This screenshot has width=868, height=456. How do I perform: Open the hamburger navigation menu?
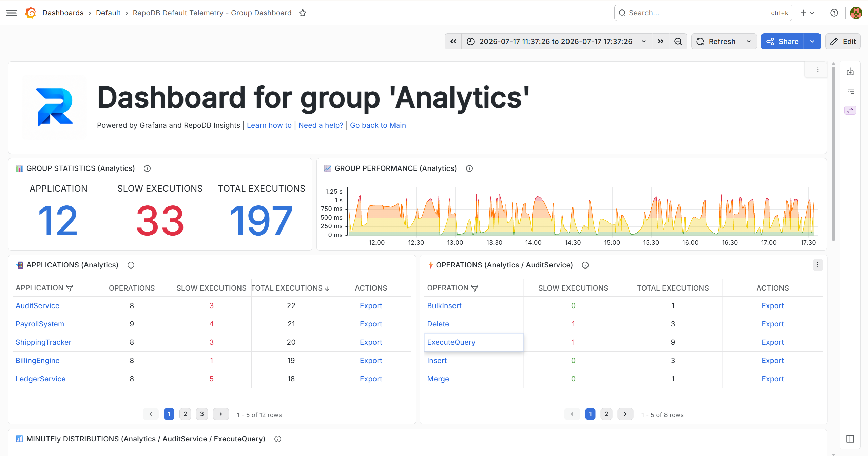click(x=12, y=13)
